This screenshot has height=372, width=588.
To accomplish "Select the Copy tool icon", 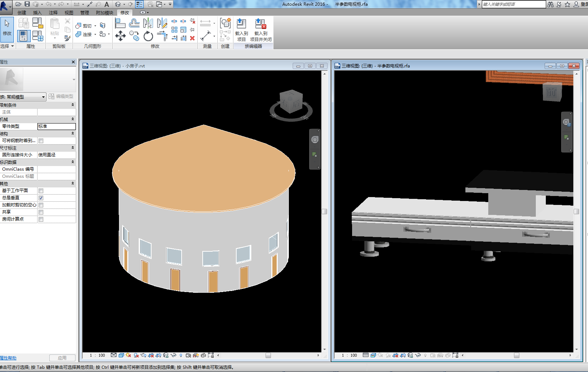I will click(x=134, y=36).
